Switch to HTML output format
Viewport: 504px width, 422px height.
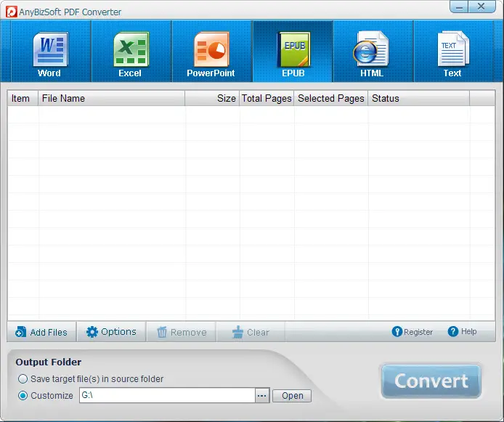coord(373,52)
